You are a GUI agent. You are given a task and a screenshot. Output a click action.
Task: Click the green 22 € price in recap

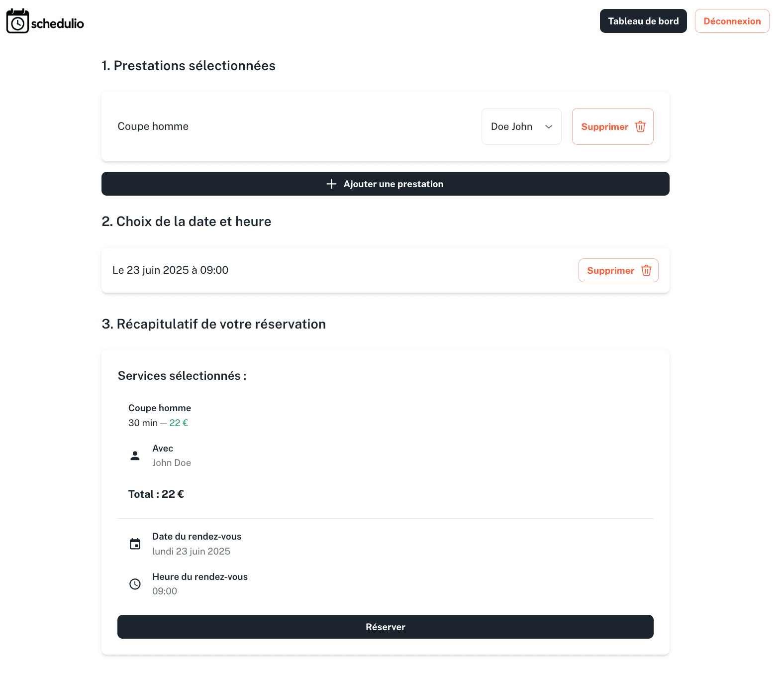179,423
